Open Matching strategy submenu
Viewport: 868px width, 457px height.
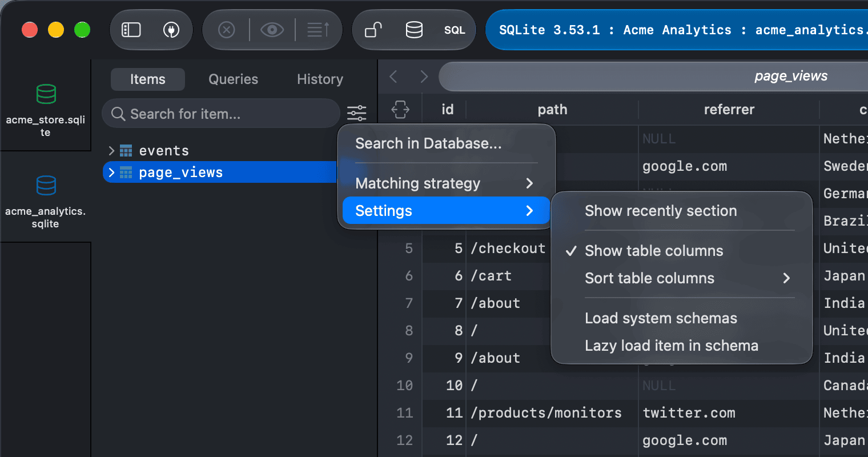(x=446, y=183)
